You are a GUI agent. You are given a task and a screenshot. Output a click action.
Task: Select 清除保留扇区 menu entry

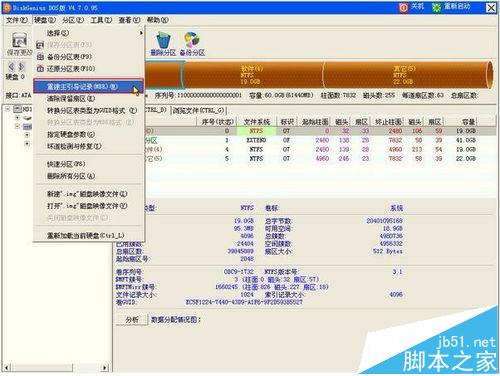tap(71, 99)
